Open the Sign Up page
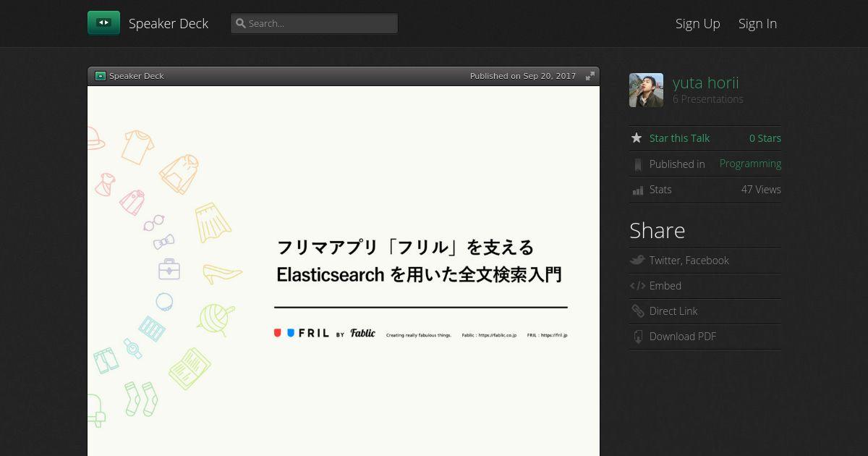 click(698, 23)
